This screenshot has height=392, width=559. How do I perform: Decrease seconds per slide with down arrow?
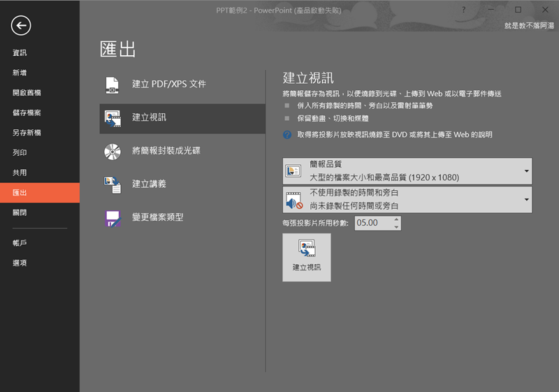[396, 227]
